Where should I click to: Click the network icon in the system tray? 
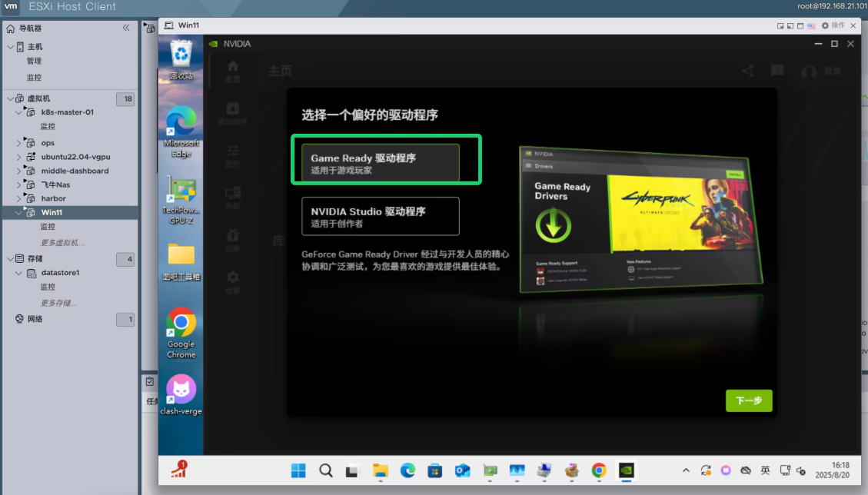(785, 470)
